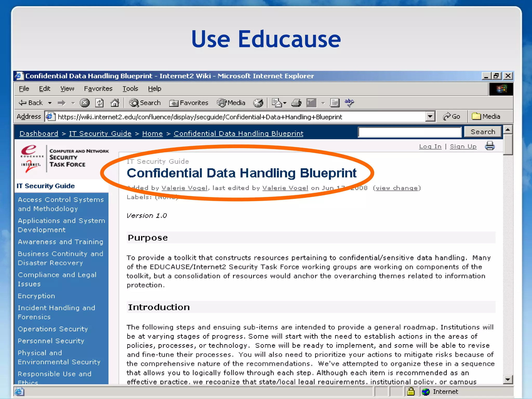Image resolution: width=532 pixels, height=399 pixels.
Task: Open the Encryption sidebar link
Action: 36,296
